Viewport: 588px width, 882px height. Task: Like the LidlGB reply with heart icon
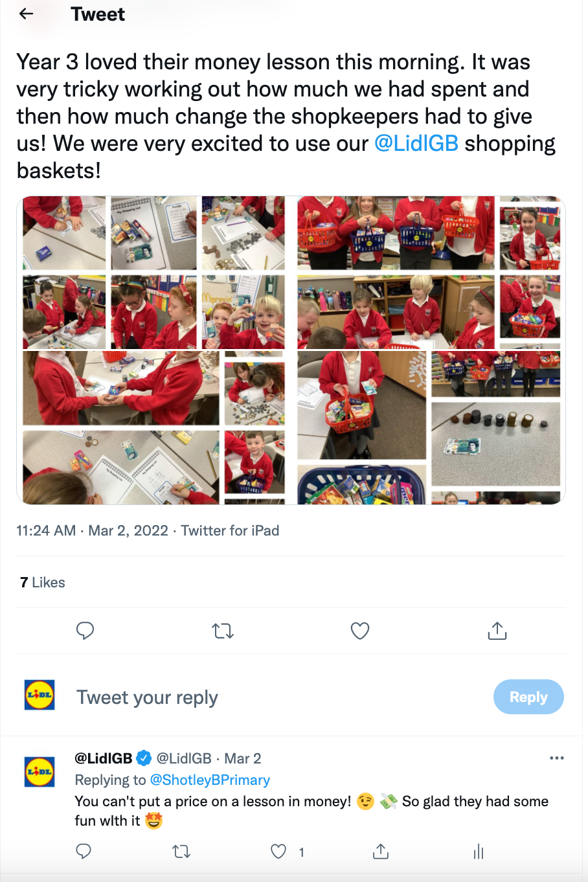pyautogui.click(x=278, y=852)
